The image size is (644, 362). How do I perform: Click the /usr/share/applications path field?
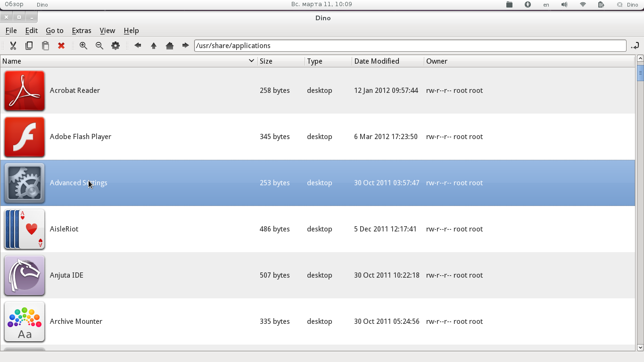click(410, 46)
